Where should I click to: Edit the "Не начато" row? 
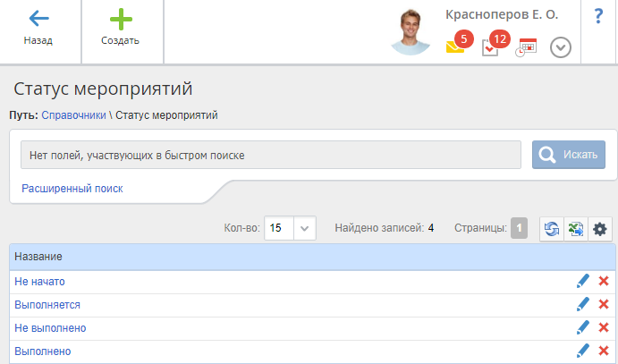583,282
